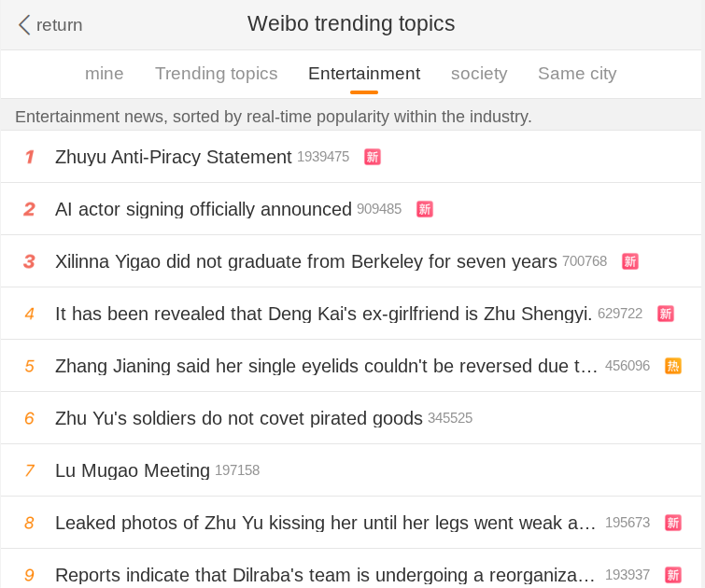Screen dimensions: 705x588
Task: Open the Lu Mugao Meeting topic
Action: (133, 470)
